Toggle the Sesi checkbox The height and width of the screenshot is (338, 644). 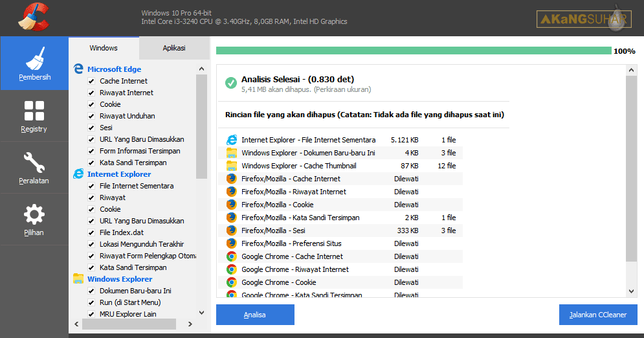pos(91,128)
